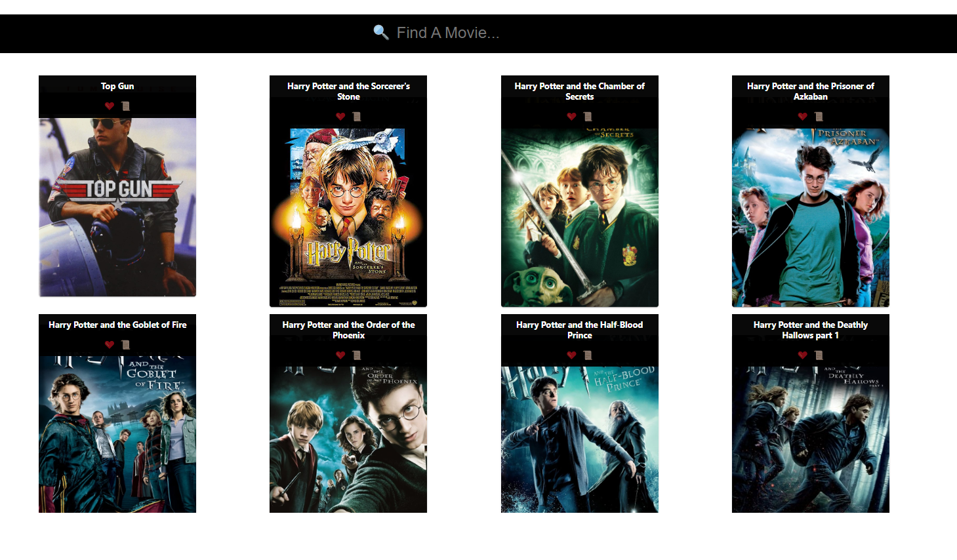This screenshot has width=957, height=560.
Task: Select the Half-Blood Prince title
Action: click(x=579, y=330)
